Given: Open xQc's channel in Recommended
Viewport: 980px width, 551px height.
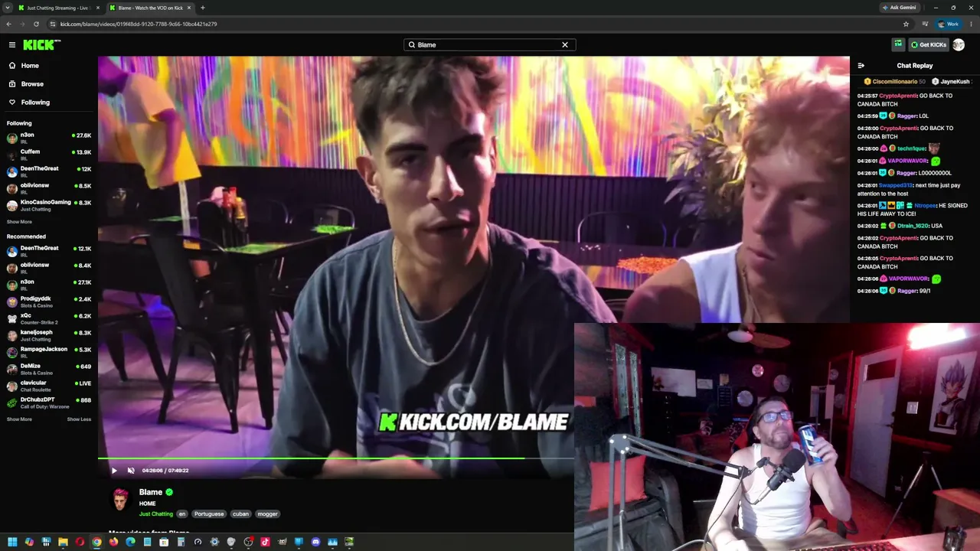Looking at the screenshot, I should click(49, 318).
